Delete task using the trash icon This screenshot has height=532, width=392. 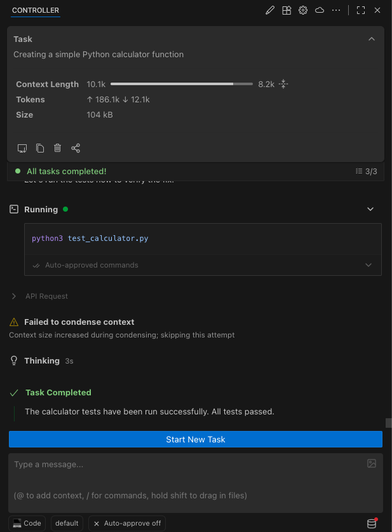(58, 148)
